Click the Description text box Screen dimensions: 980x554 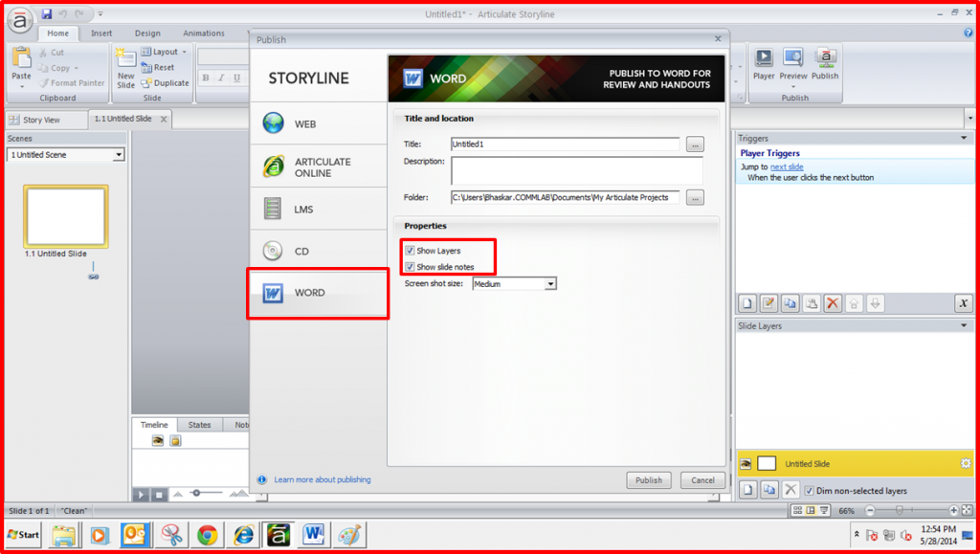(577, 170)
